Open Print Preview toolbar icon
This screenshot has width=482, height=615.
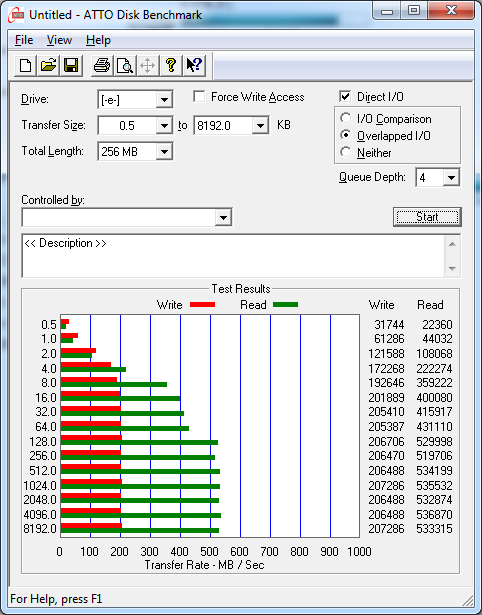tap(125, 65)
